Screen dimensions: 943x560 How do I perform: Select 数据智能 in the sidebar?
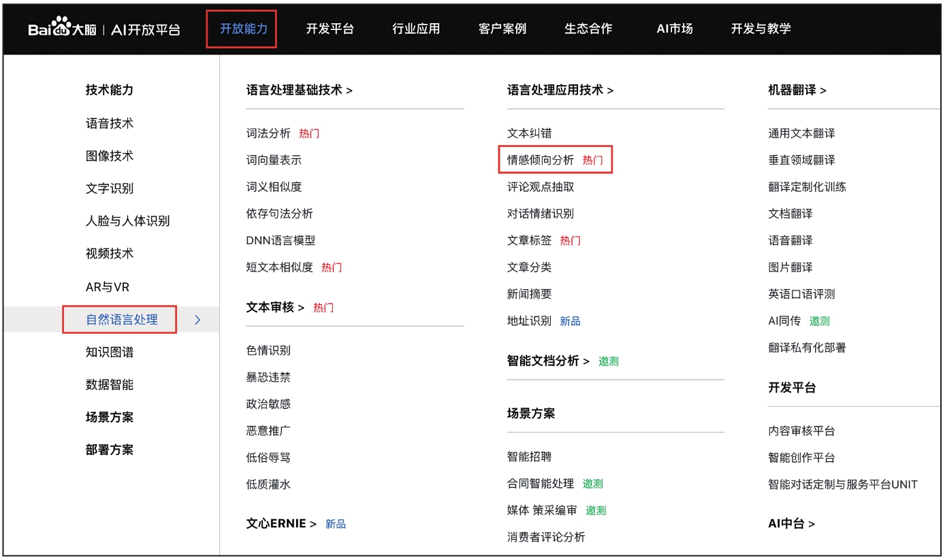pos(110,385)
